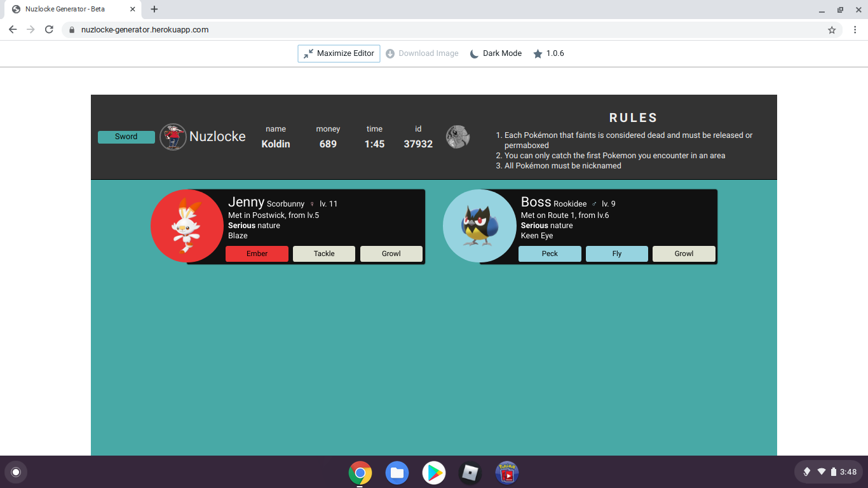Click the nickname Jenny
The height and width of the screenshot is (488, 868).
click(246, 202)
